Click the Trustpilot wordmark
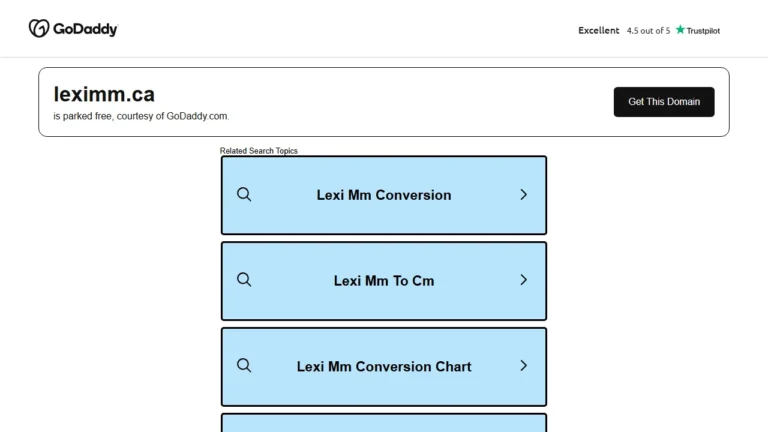Screen dimensions: 768x432 [703, 31]
